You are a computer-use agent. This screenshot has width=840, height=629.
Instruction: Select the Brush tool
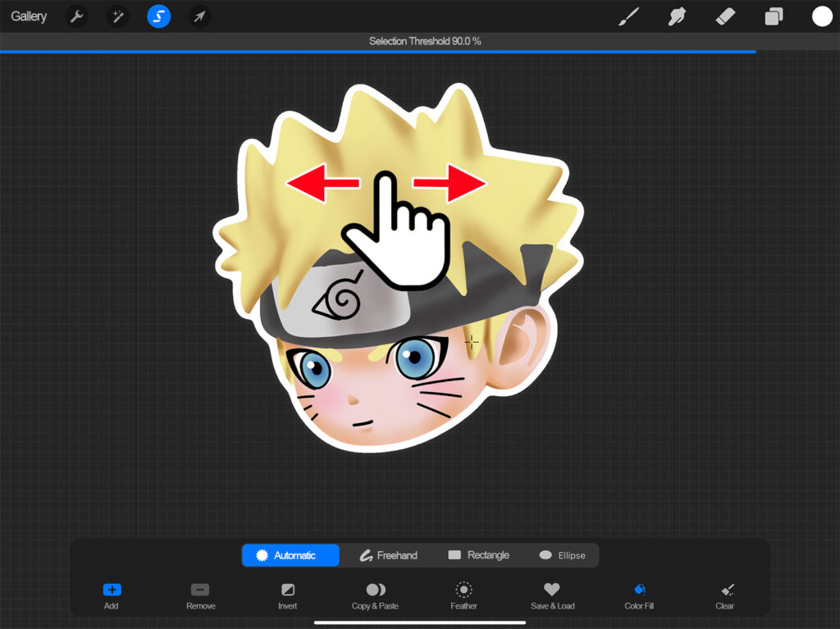[629, 16]
